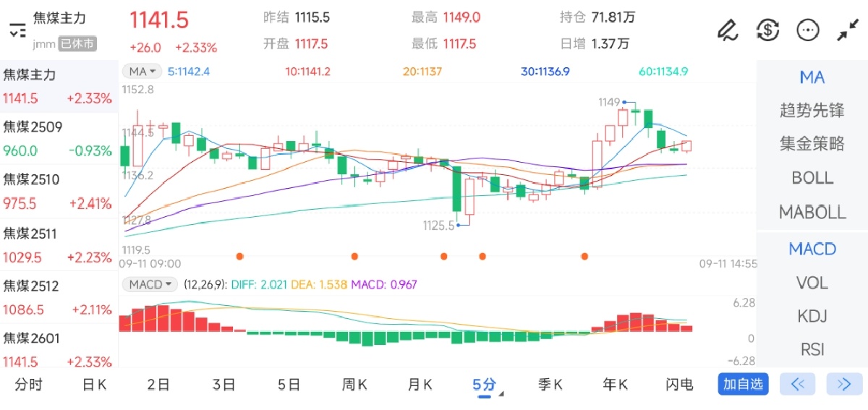Tap the DEA: 1.538 readout
Viewport: 868px width, 410px height.
[x=320, y=285]
